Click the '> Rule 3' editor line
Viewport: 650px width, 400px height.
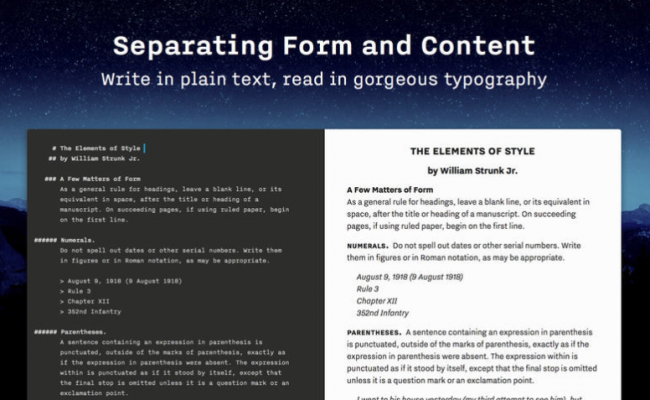point(75,291)
